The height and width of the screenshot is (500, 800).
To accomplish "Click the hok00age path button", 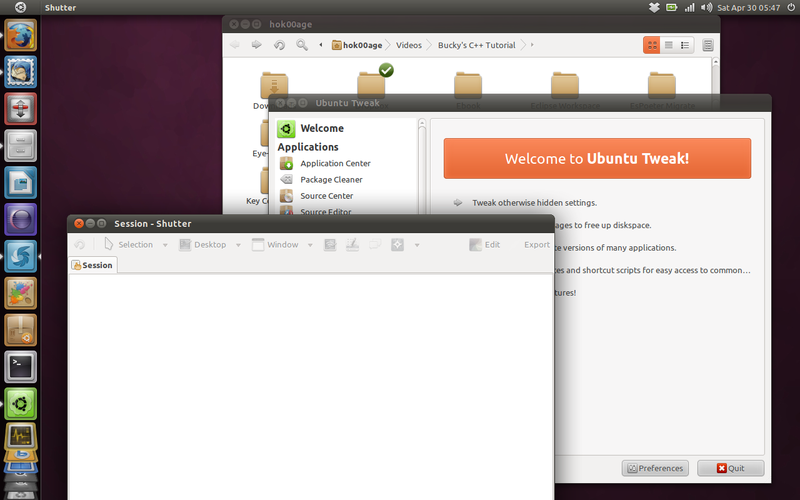I will pyautogui.click(x=357, y=45).
